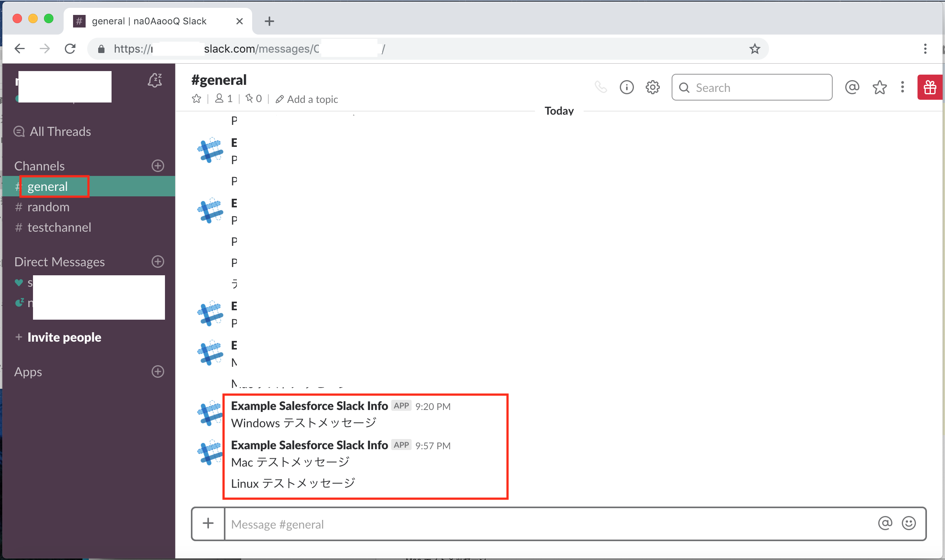Open mentions and reactions with the @ icon
945x560 pixels.
(x=852, y=87)
